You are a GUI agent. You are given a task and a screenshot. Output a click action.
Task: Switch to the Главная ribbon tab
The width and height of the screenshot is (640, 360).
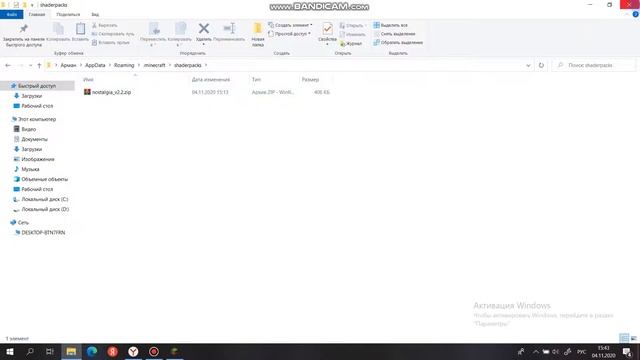pyautogui.click(x=37, y=14)
